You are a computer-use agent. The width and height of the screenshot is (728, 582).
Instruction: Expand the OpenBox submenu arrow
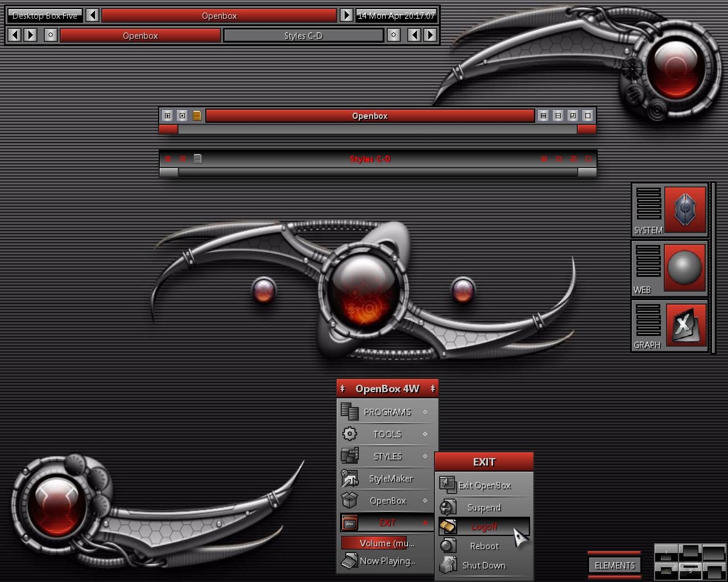point(425,500)
